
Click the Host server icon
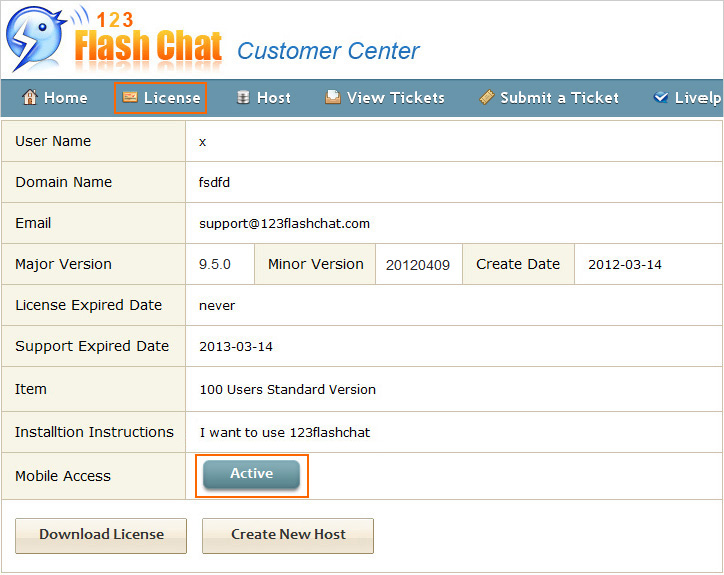[243, 97]
